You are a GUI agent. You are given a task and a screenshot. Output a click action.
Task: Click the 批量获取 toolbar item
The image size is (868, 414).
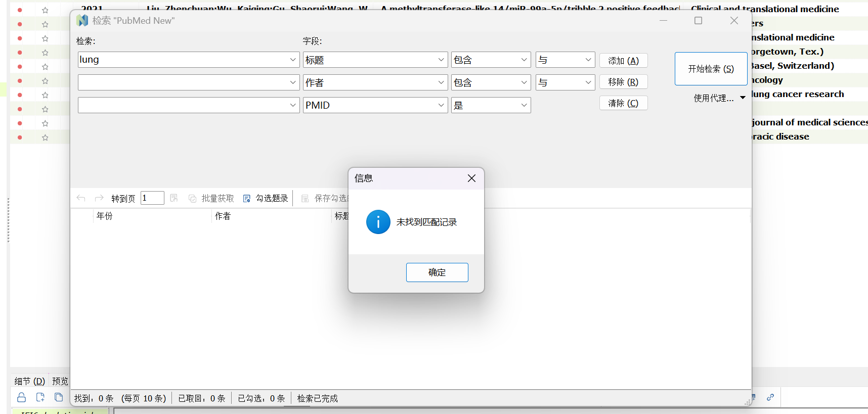pos(211,199)
